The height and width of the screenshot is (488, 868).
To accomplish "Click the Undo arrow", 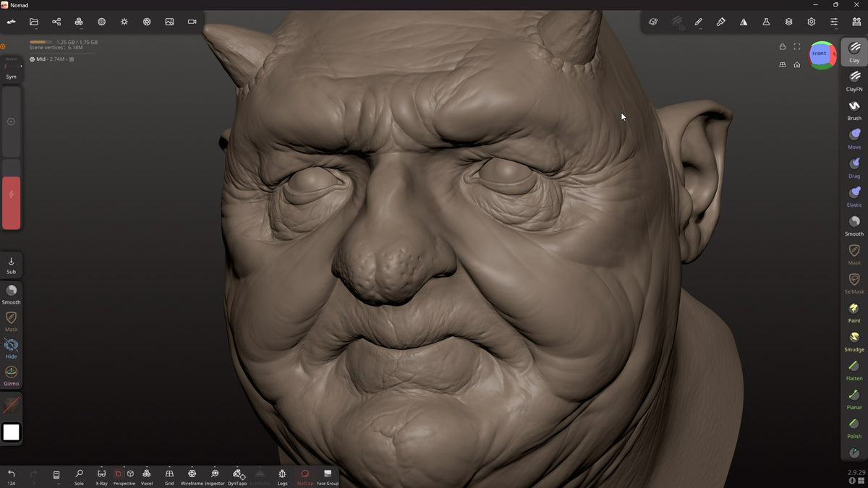I will [x=12, y=476].
